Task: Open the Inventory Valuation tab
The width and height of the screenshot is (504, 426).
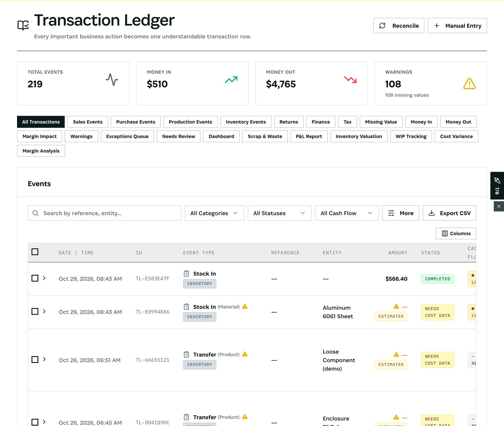Action: tap(359, 137)
